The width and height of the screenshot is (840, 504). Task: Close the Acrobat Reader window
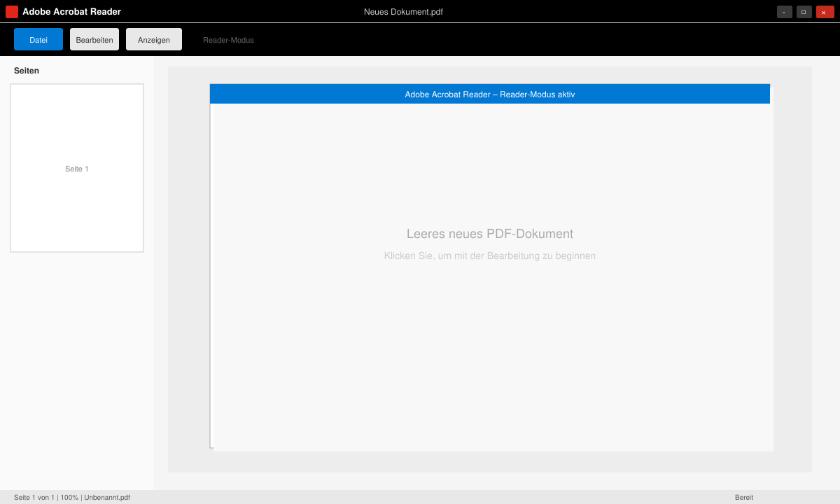825,12
